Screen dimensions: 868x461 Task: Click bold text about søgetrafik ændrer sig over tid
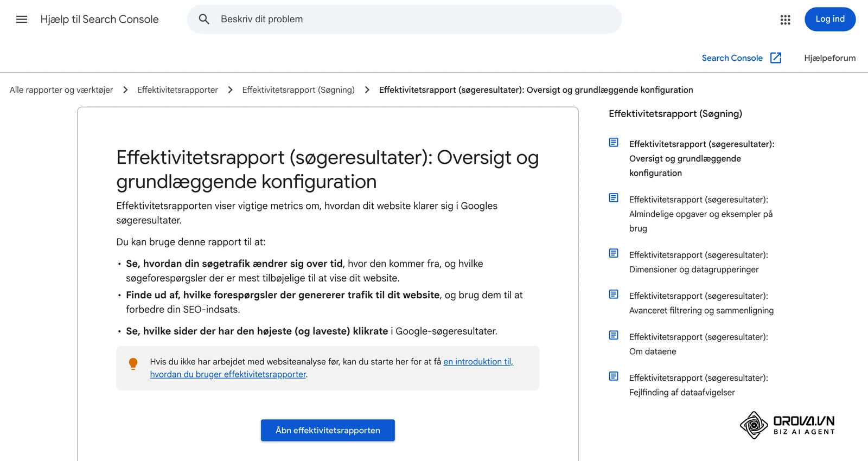tap(234, 264)
